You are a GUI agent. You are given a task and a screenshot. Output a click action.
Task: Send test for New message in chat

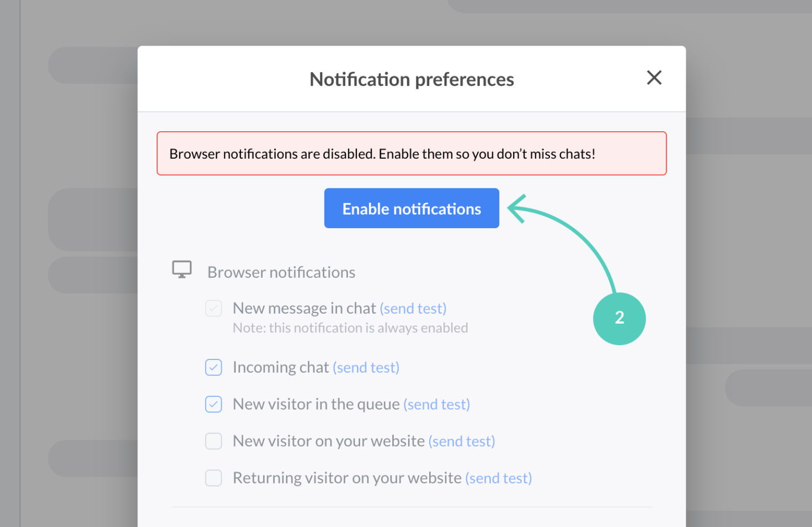pyautogui.click(x=413, y=308)
